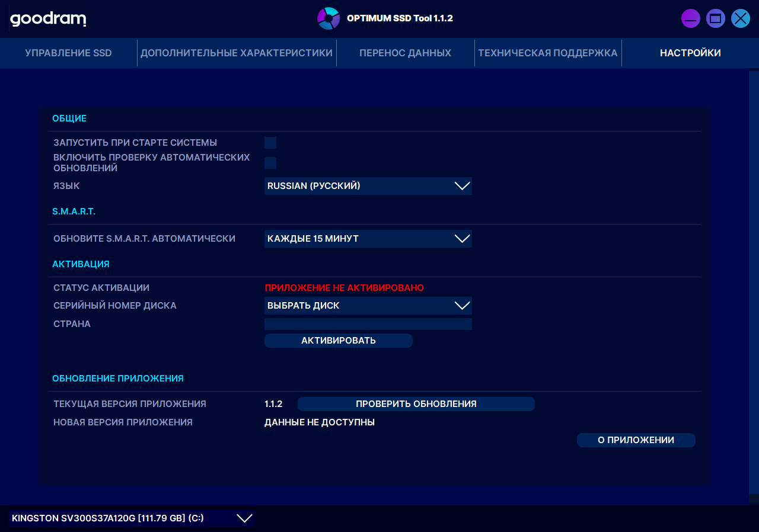Open the КАЖДЫЕ 15 МИНУТ dropdown
Image resolution: width=759 pixels, height=532 pixels.
pos(368,239)
